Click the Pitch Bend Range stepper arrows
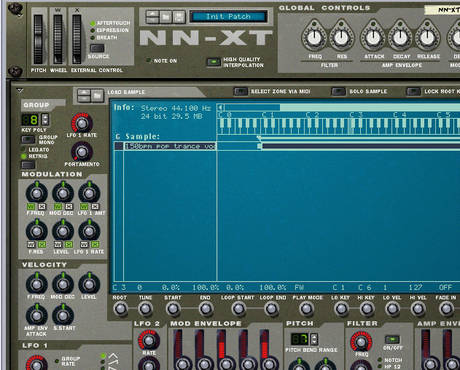This screenshot has width=460, height=370. point(314,339)
